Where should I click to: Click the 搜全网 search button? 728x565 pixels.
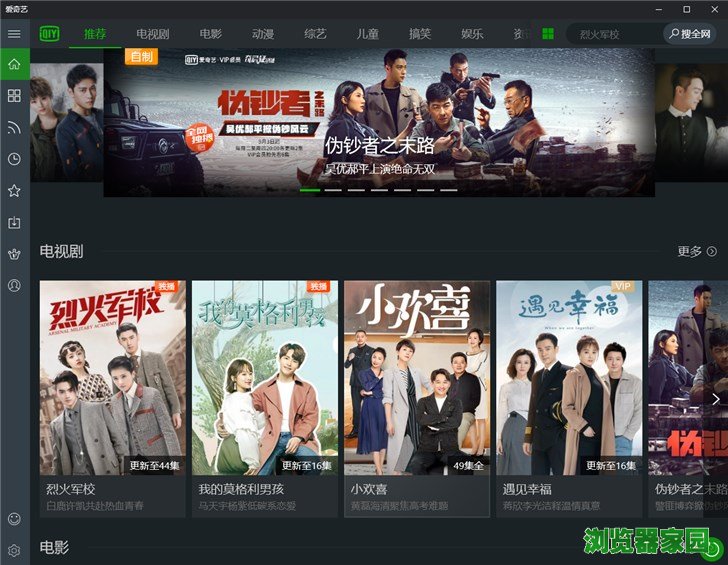point(689,34)
